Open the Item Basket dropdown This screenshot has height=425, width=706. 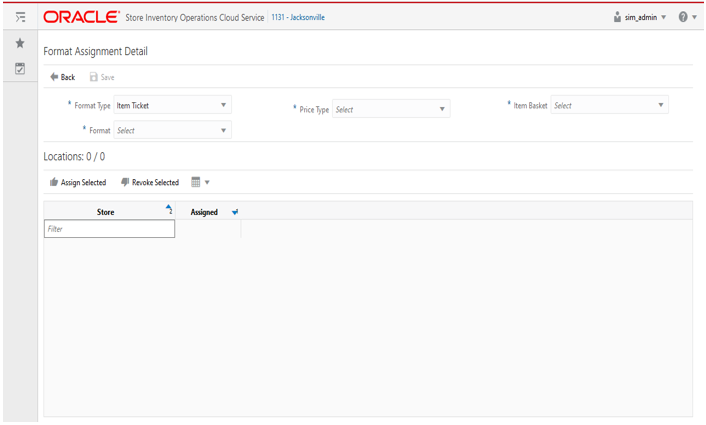(x=609, y=105)
